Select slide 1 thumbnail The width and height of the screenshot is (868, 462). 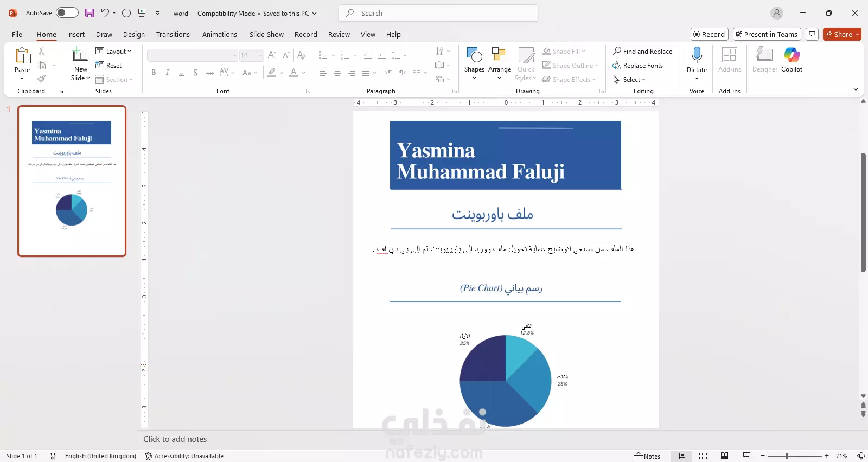72,181
